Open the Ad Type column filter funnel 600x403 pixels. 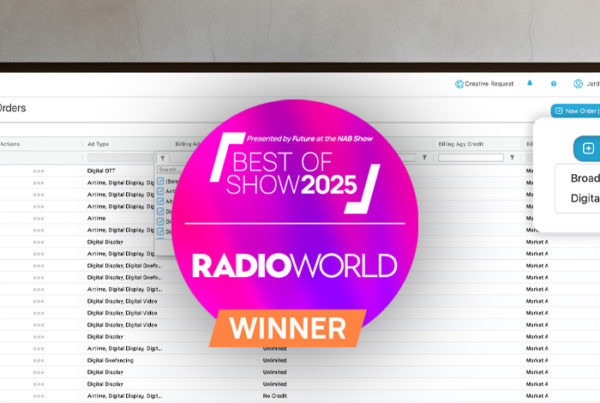pyautogui.click(x=163, y=158)
